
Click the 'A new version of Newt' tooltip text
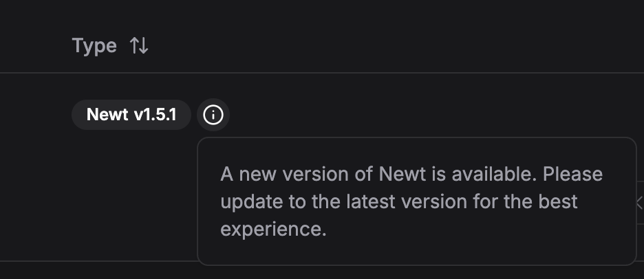click(x=298, y=174)
